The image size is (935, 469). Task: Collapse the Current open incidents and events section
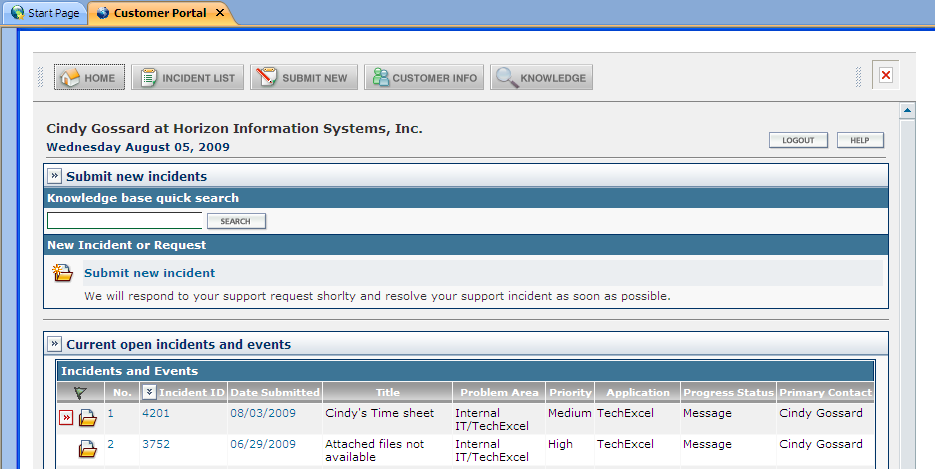pyautogui.click(x=55, y=344)
